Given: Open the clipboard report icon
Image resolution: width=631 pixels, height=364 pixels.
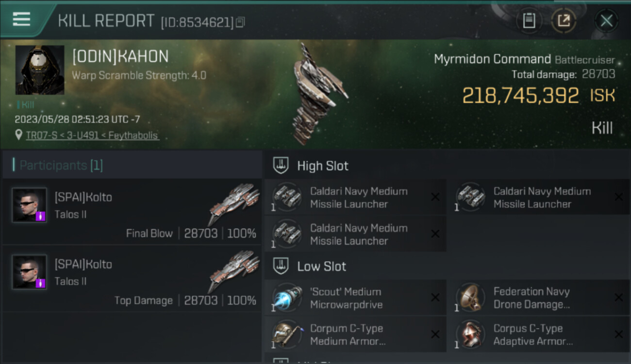Looking at the screenshot, I should 529,21.
